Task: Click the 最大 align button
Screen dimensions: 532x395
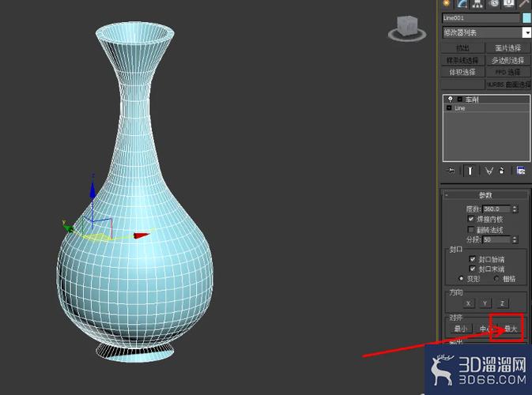Action: point(511,328)
